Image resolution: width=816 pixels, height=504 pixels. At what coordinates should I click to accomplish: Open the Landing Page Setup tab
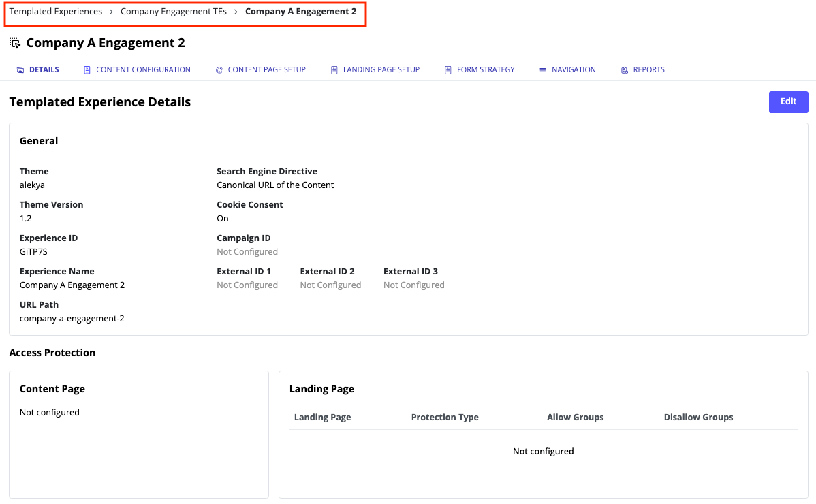(375, 69)
